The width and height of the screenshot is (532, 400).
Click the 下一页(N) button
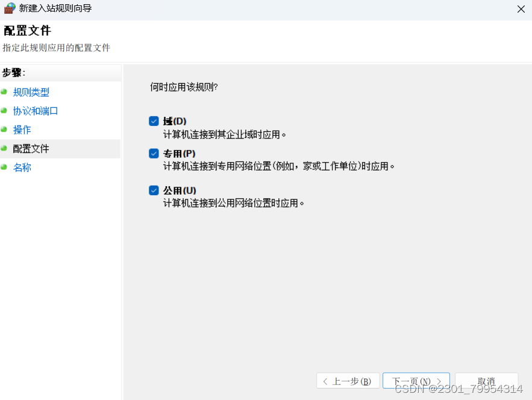click(416, 380)
